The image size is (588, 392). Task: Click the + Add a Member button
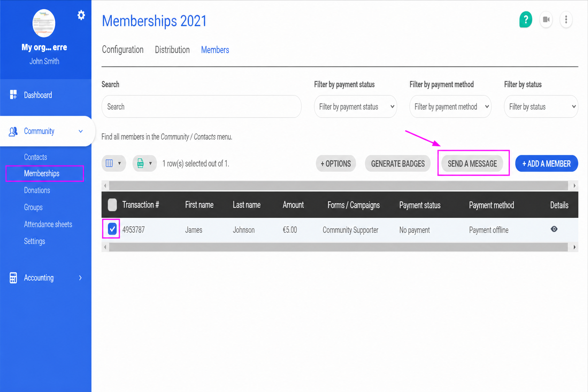click(x=547, y=163)
